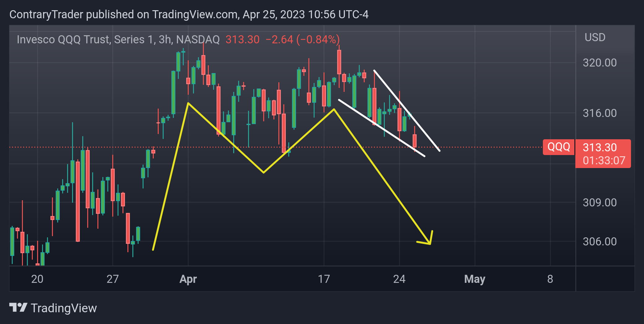
Task: Click the date label 20 on time axis
Action: [x=37, y=279]
